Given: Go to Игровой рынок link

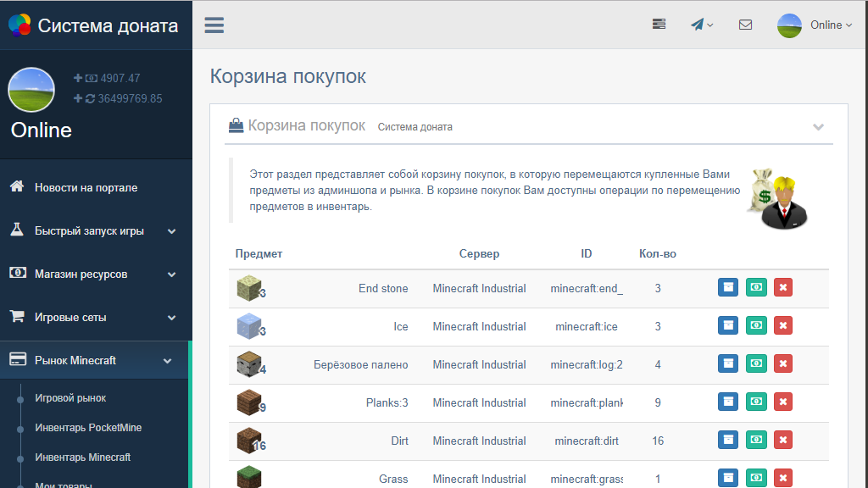Looking at the screenshot, I should coord(70,398).
